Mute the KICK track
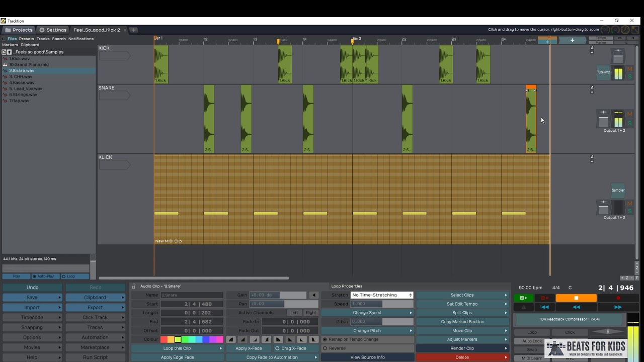Image resolution: width=644 pixels, height=362 pixels. pos(629,69)
